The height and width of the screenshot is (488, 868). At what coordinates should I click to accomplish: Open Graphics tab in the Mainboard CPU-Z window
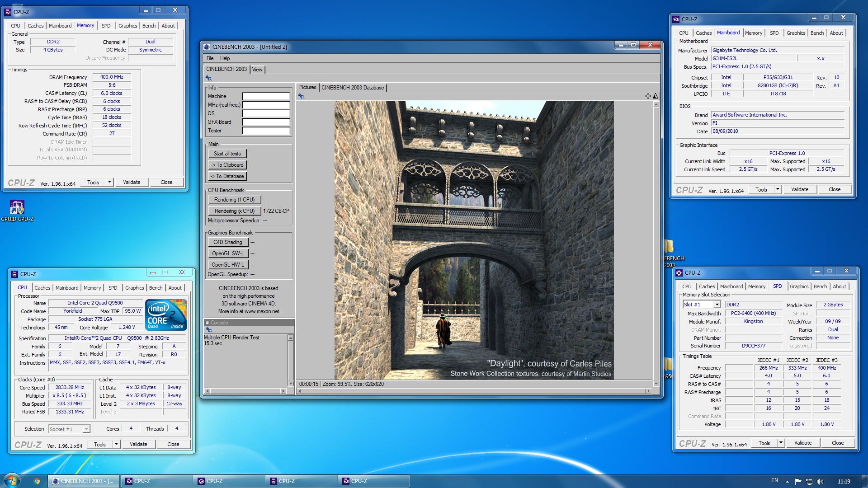[796, 33]
